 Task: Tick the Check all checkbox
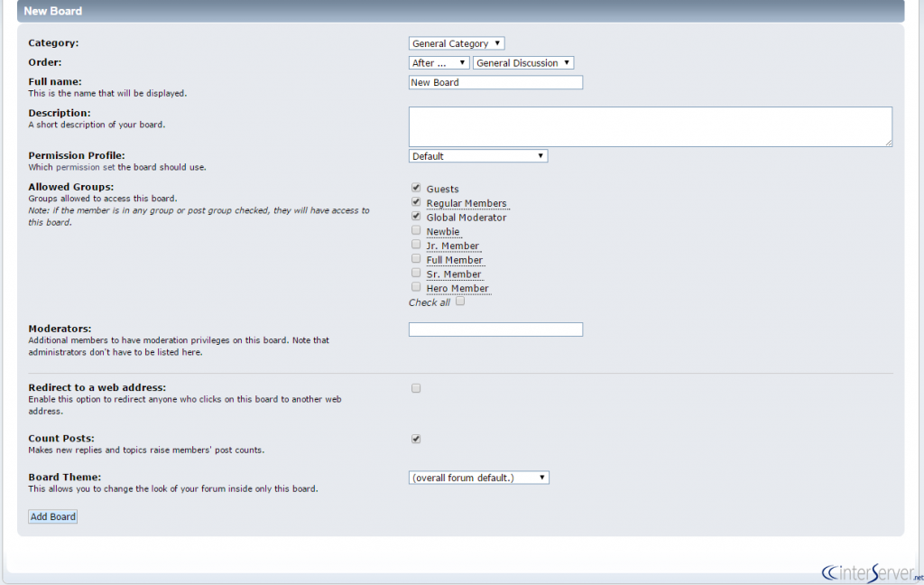pos(460,302)
